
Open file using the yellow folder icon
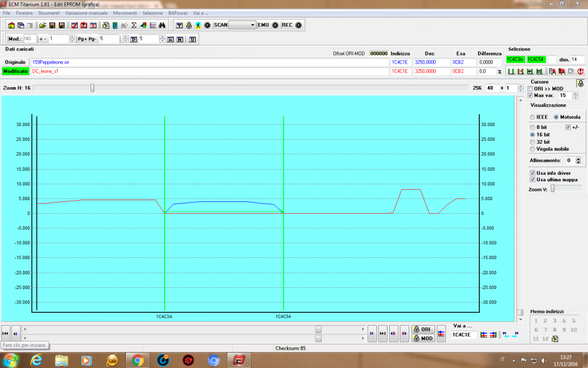point(42,25)
